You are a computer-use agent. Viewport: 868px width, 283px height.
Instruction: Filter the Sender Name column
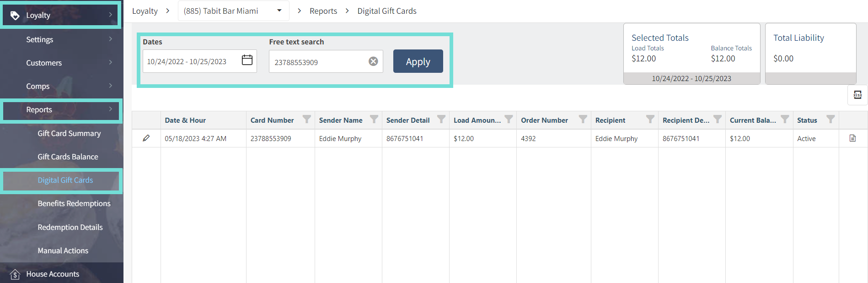pyautogui.click(x=374, y=120)
